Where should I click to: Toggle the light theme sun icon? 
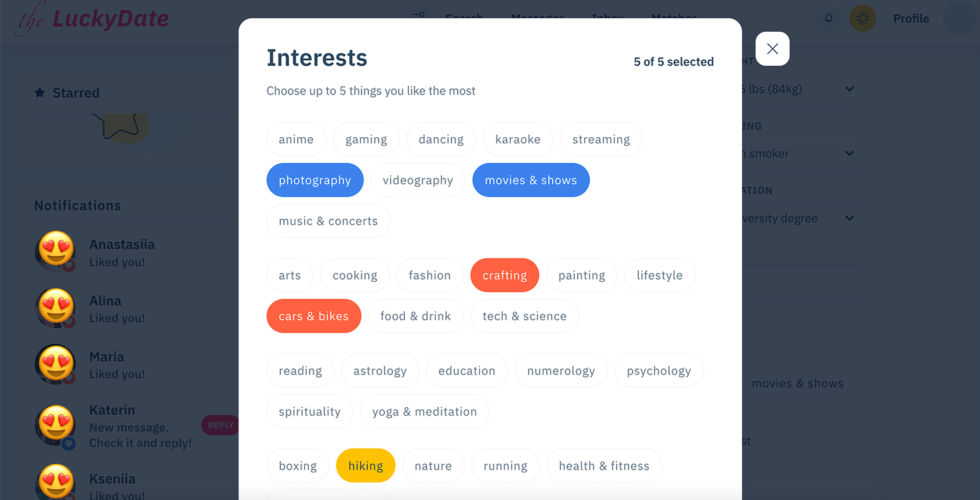pyautogui.click(x=862, y=18)
